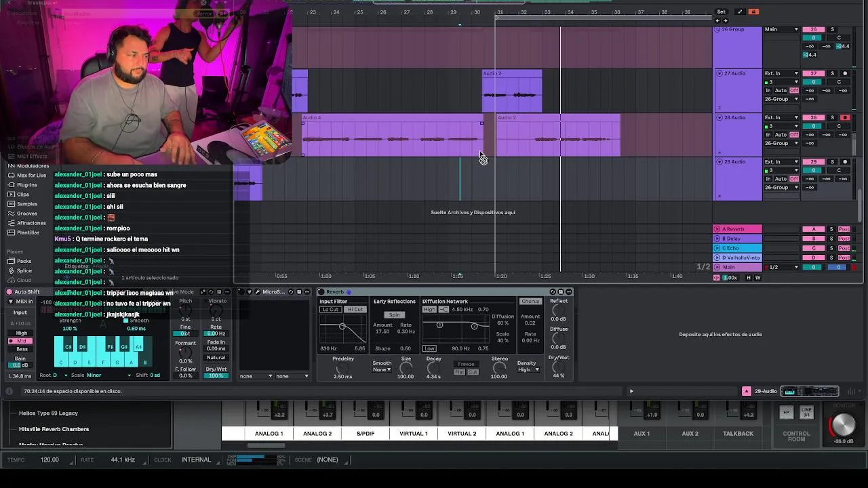
Task: Toggle Hi Cut in Reverb input filter
Action: [355, 309]
